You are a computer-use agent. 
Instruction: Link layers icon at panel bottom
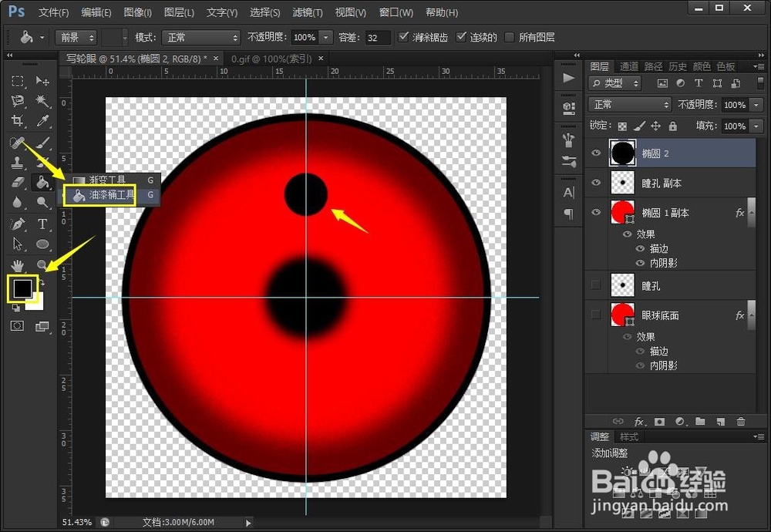(x=618, y=422)
